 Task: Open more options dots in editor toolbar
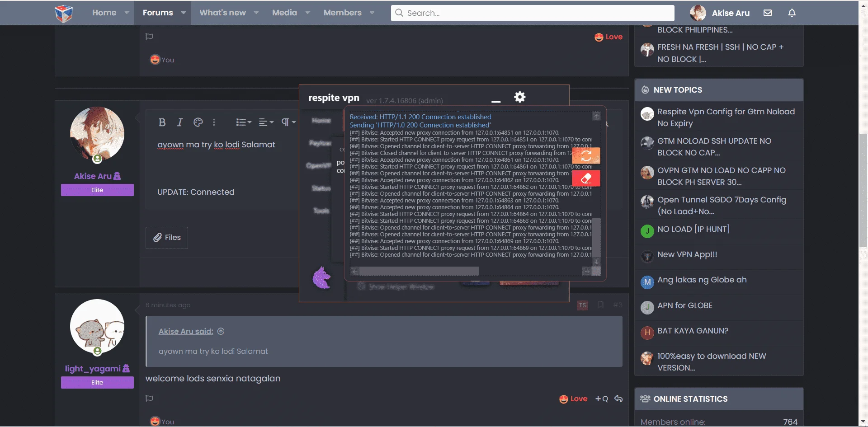tap(214, 122)
